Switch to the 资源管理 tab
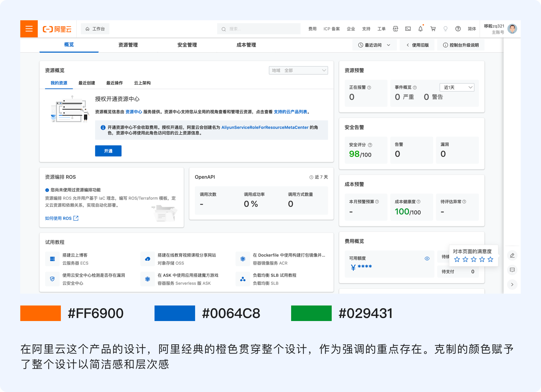The height and width of the screenshot is (392, 541). [x=128, y=45]
